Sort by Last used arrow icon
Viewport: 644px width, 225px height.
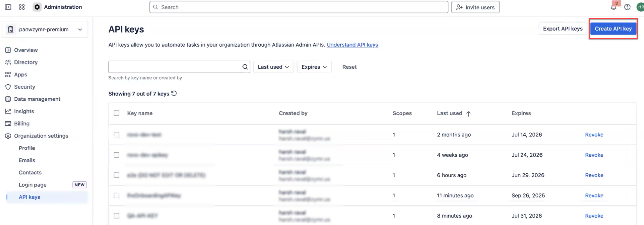point(468,114)
